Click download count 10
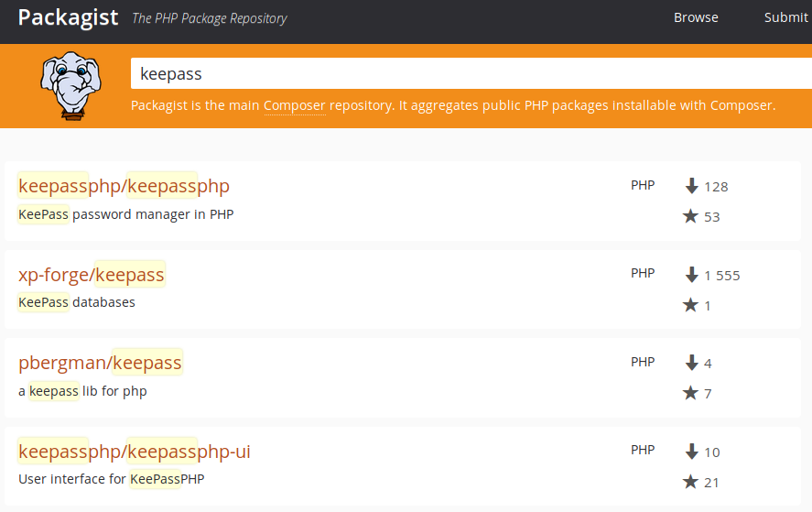 (x=712, y=452)
